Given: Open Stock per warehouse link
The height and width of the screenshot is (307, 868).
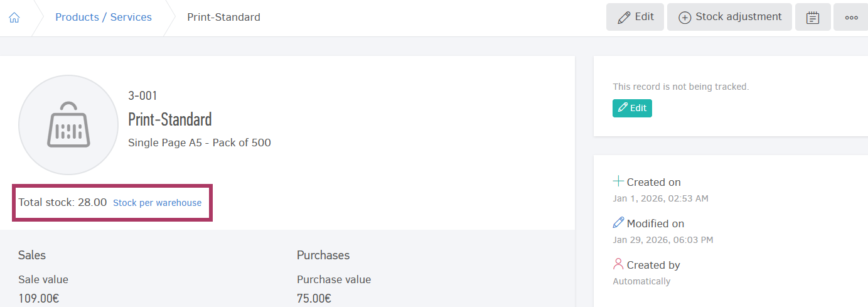Looking at the screenshot, I should (157, 203).
